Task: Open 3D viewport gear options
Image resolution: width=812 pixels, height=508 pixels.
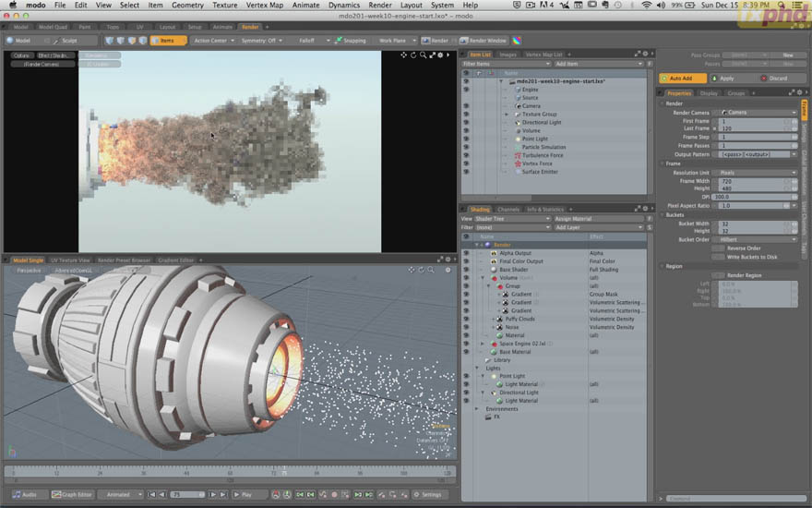Action: point(448,270)
